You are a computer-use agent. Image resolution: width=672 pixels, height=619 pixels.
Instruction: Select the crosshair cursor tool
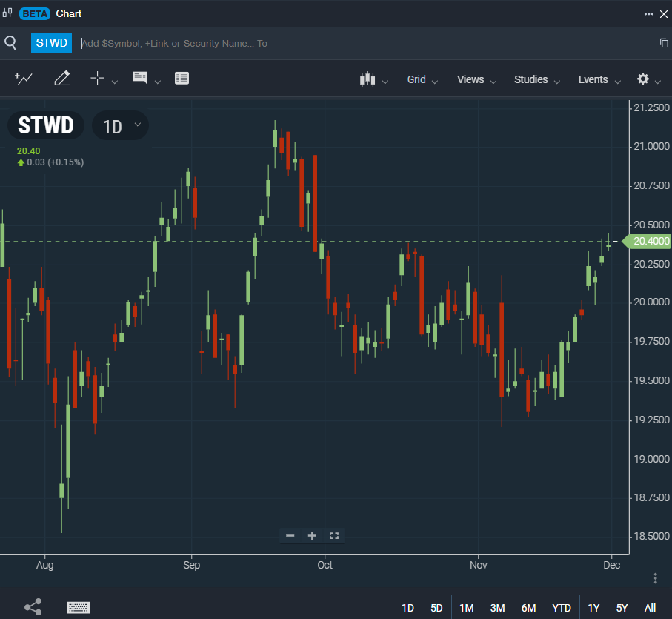[98, 79]
